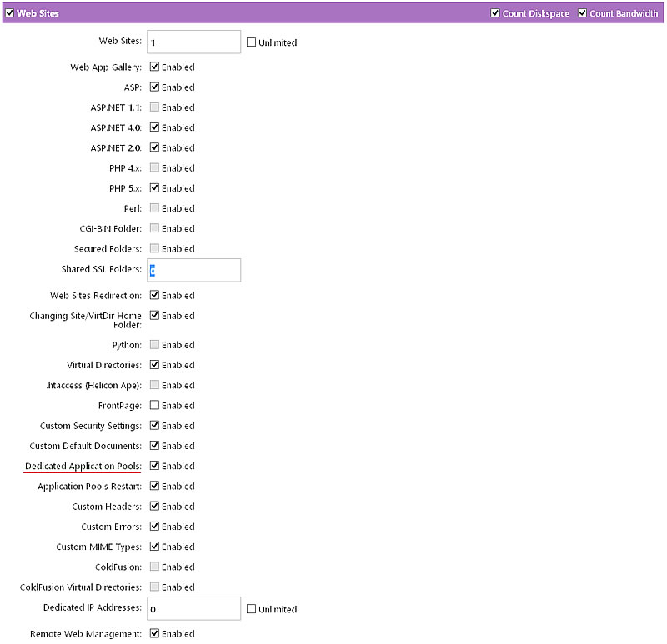Toggle ASP.NET 2.0 Enabled checkbox

coord(154,147)
